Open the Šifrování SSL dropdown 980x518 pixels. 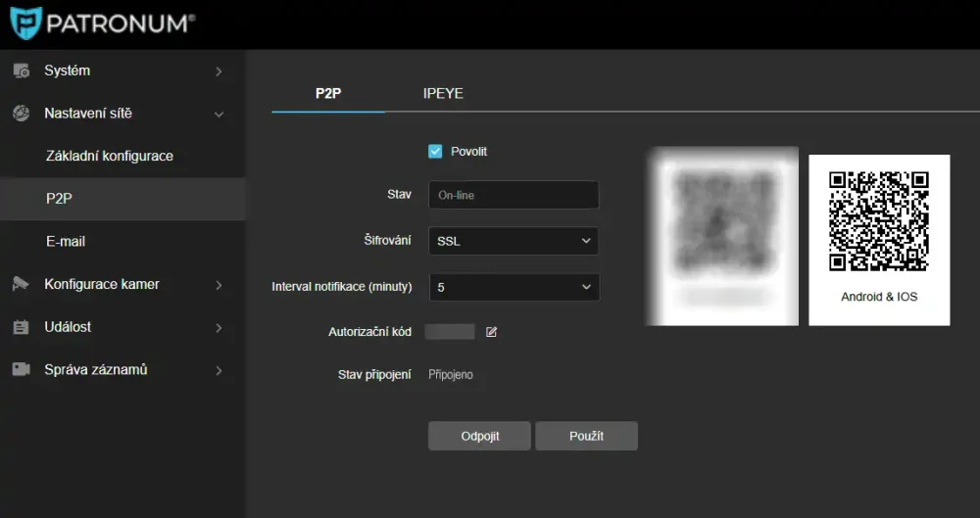point(514,241)
